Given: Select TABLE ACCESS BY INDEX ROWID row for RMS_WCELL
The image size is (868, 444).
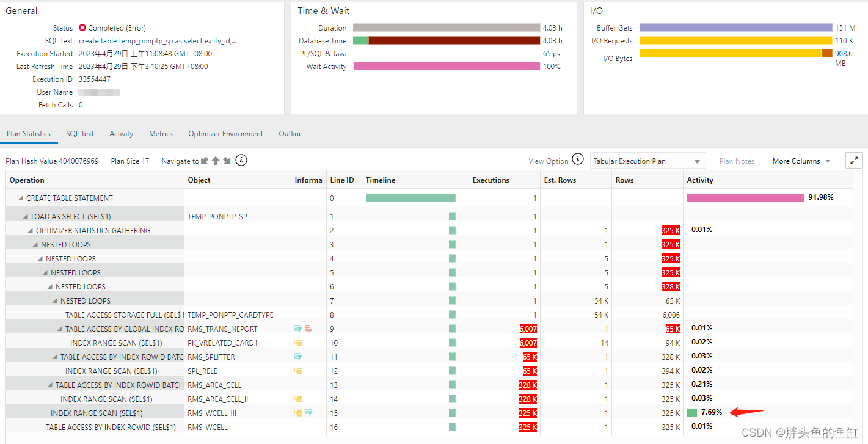Looking at the screenshot, I should pos(429,427).
